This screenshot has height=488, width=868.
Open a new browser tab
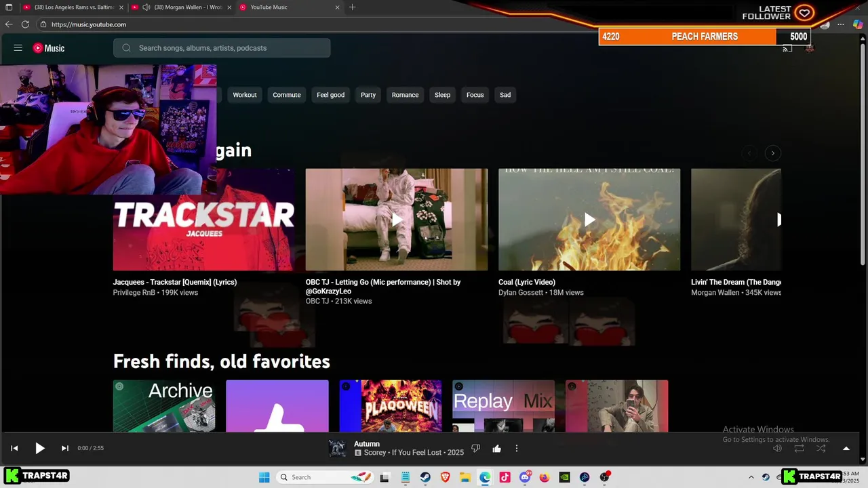[352, 7]
